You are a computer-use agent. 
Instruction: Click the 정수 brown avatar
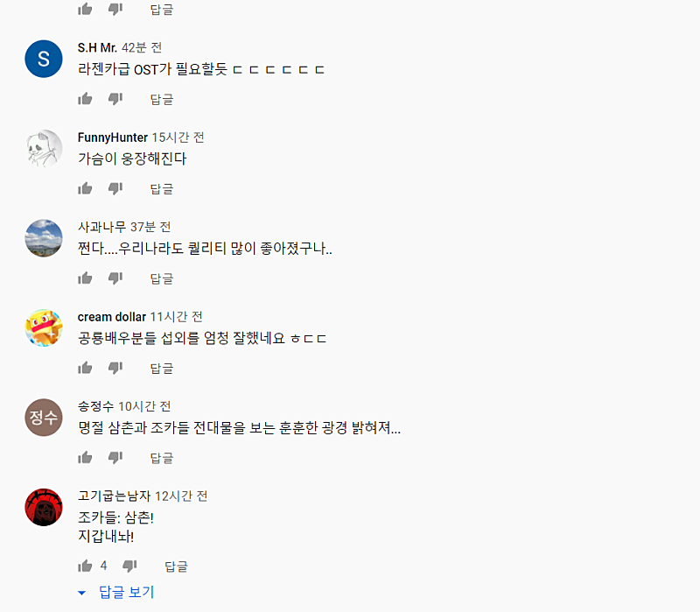tap(44, 418)
